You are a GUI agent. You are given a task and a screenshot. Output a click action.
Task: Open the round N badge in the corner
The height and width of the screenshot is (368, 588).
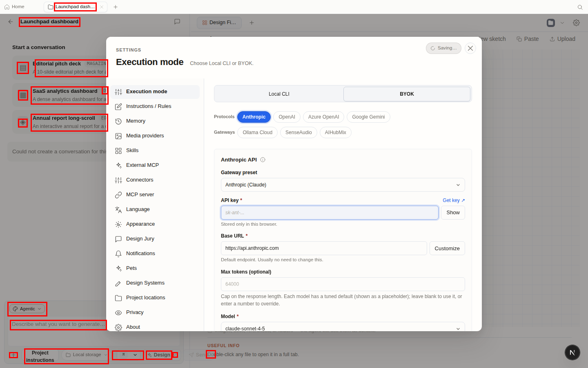(x=572, y=352)
